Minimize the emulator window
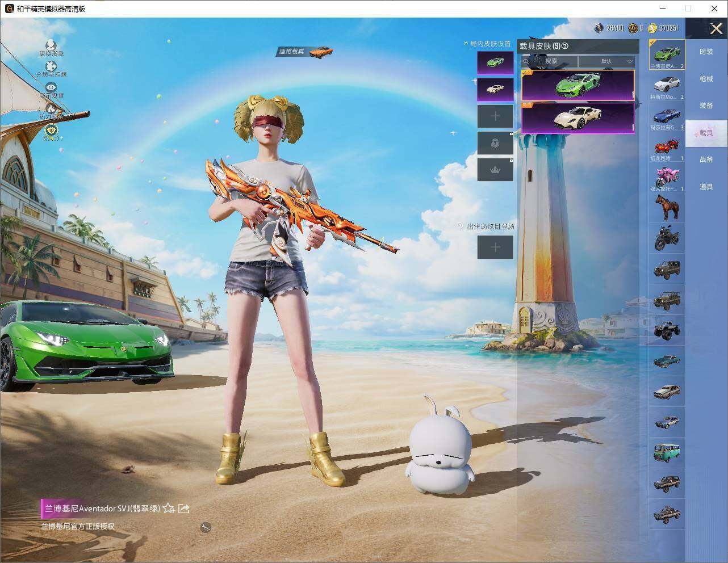This screenshot has width=728, height=563. tap(663, 9)
